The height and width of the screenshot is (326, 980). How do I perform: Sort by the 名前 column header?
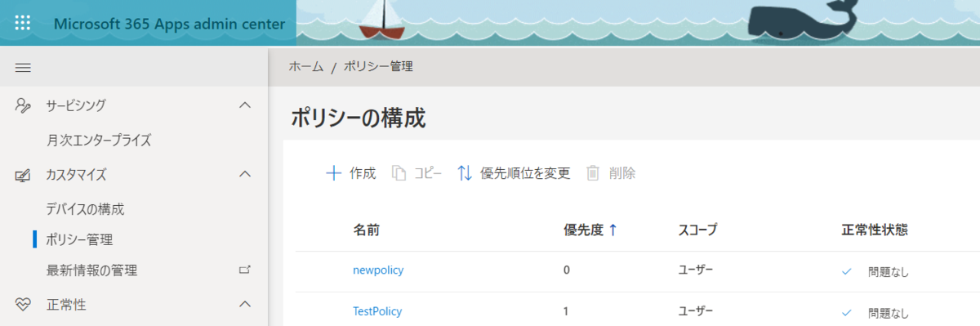(x=366, y=230)
